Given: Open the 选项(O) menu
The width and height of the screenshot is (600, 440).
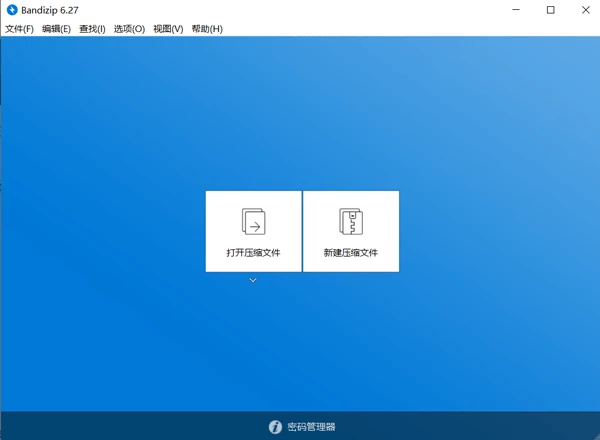Looking at the screenshot, I should (129, 29).
